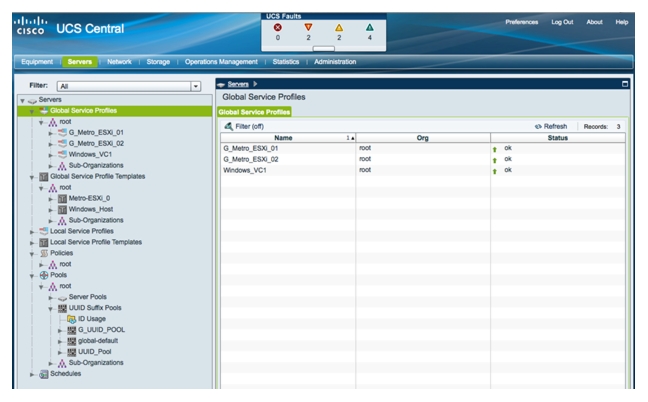Image resolution: width=648 pixels, height=402 pixels.
Task: Sort by the Org column header
Action: point(423,138)
